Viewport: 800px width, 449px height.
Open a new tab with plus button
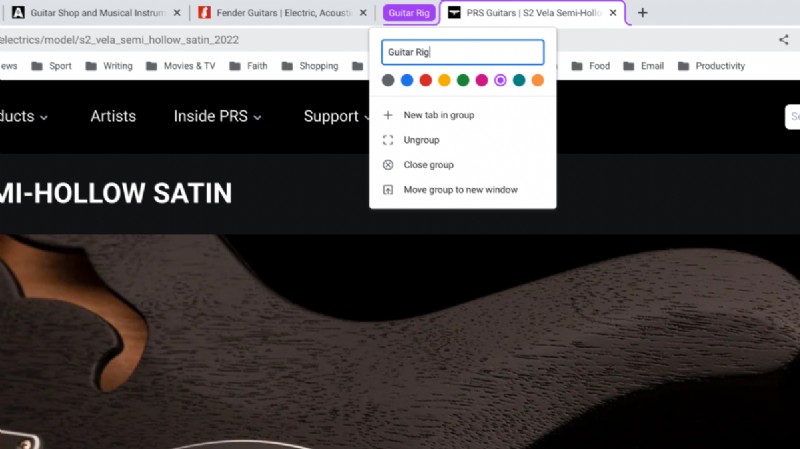(x=643, y=13)
